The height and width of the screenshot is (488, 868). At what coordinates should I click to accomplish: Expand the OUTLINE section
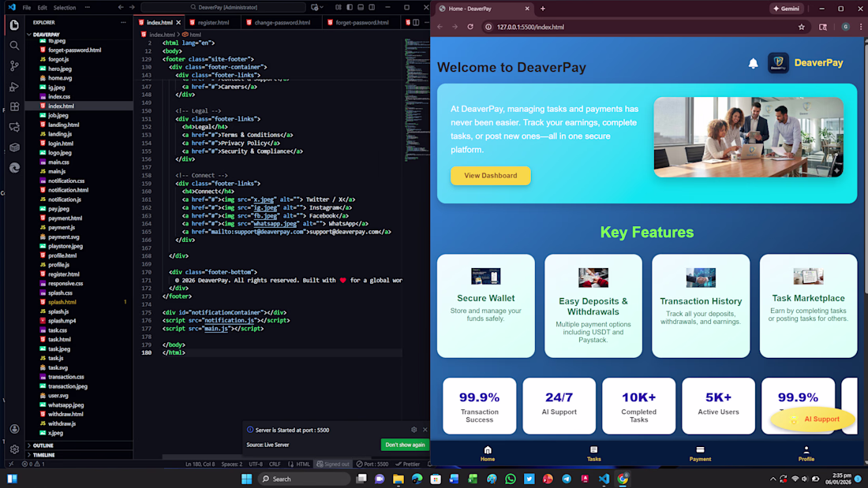coord(43,445)
